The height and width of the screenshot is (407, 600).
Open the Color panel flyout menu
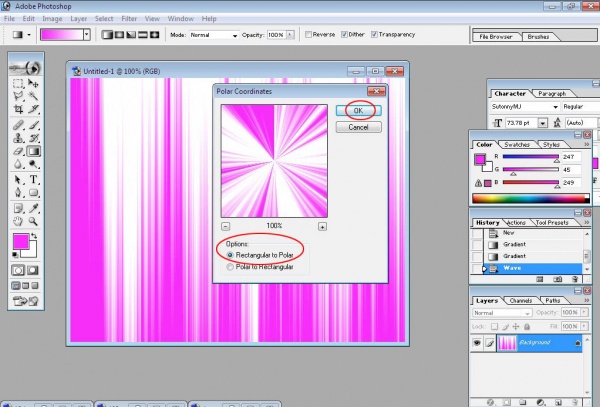586,144
